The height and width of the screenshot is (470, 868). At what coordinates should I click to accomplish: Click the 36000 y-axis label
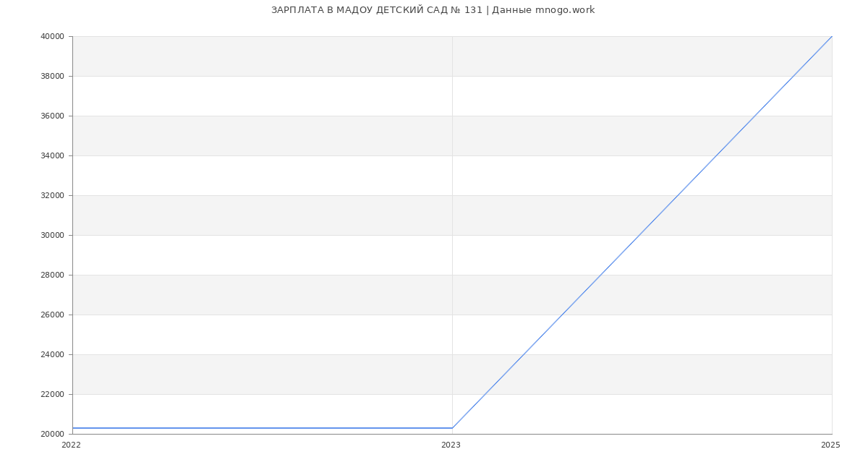click(52, 116)
